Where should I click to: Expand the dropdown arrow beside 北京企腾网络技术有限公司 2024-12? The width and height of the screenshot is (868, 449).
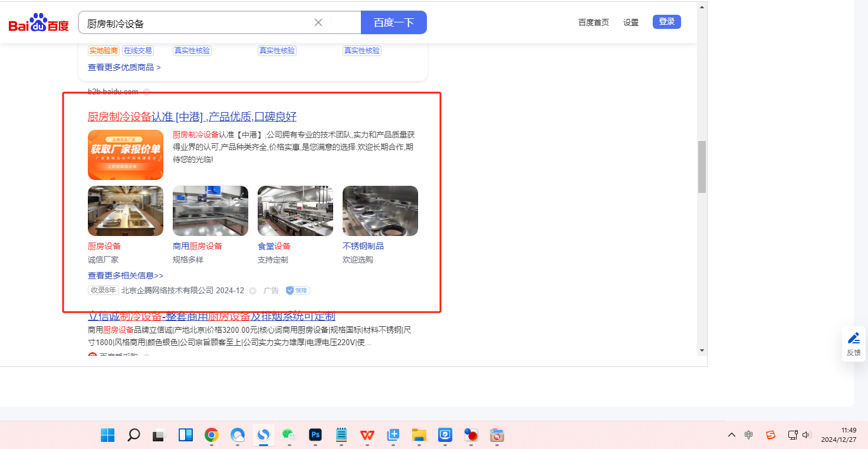[x=253, y=291]
